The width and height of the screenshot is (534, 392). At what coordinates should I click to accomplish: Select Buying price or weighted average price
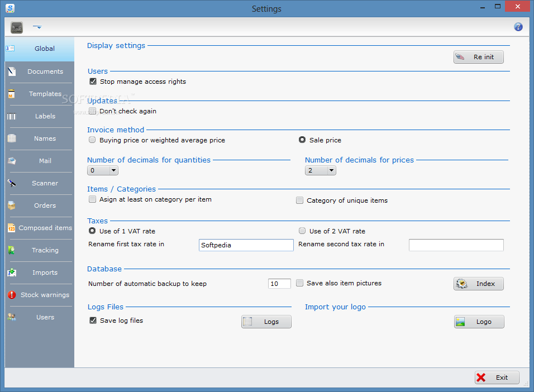click(x=92, y=140)
